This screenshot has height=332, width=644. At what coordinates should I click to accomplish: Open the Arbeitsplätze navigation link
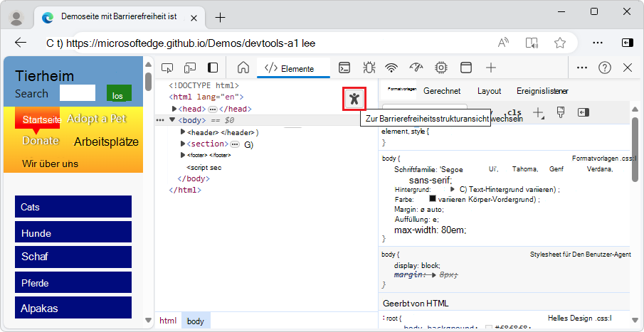(x=106, y=142)
